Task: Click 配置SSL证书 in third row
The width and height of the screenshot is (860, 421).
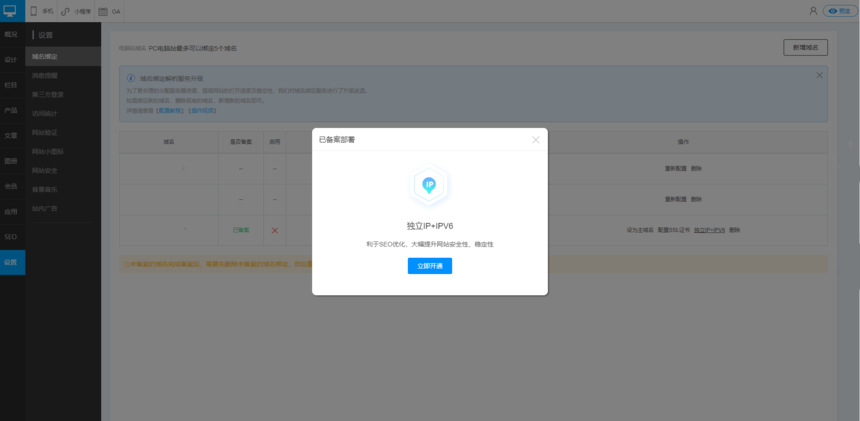Action: coord(674,230)
